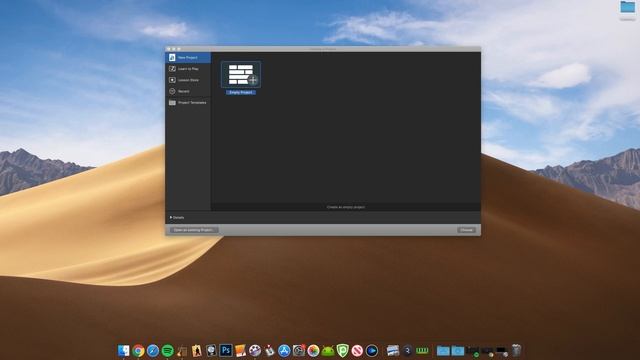Select New Project in the sidebar
Image resolution: width=640 pixels, height=360 pixels.
188,58
